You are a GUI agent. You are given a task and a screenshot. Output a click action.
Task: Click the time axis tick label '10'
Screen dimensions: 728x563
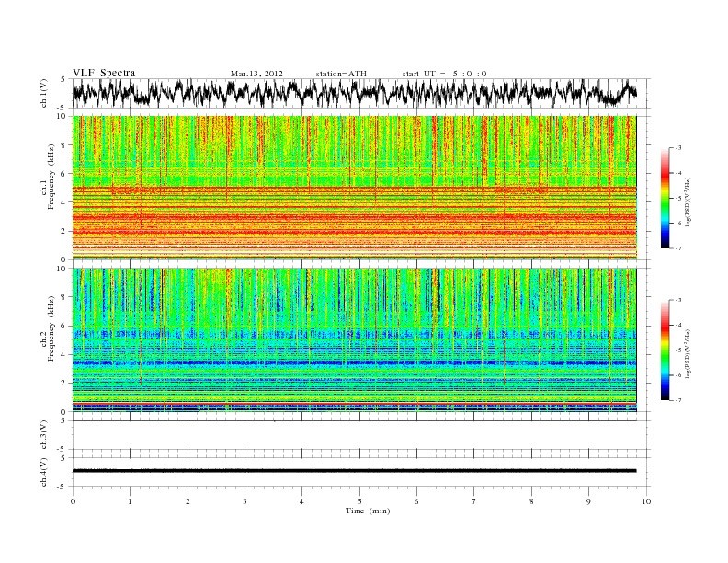click(x=646, y=501)
